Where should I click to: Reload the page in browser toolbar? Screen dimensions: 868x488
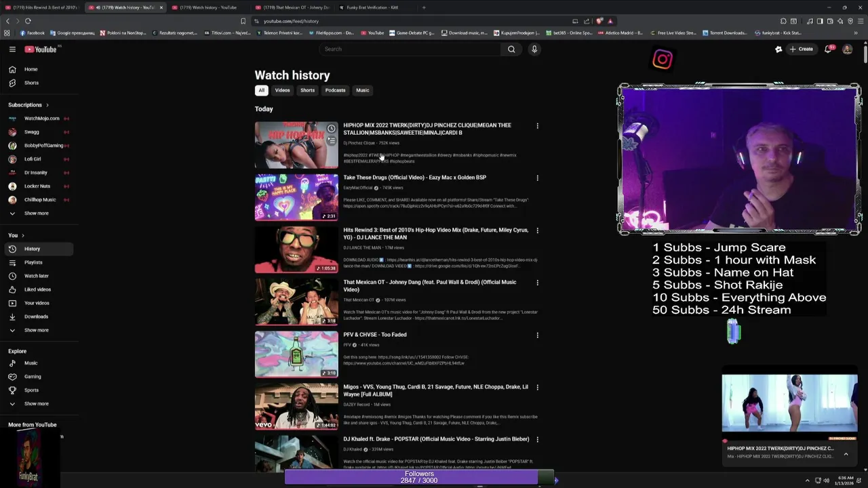pos(28,21)
